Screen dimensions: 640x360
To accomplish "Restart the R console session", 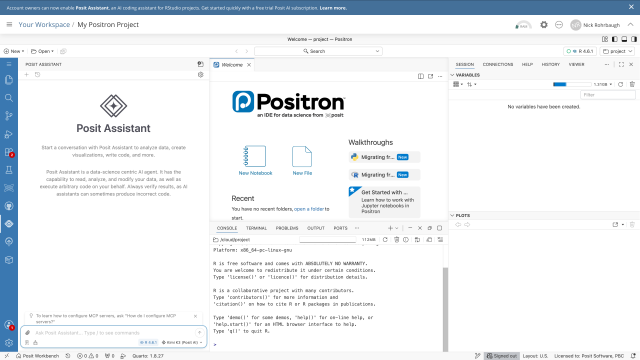I will pyautogui.click(x=385, y=240).
